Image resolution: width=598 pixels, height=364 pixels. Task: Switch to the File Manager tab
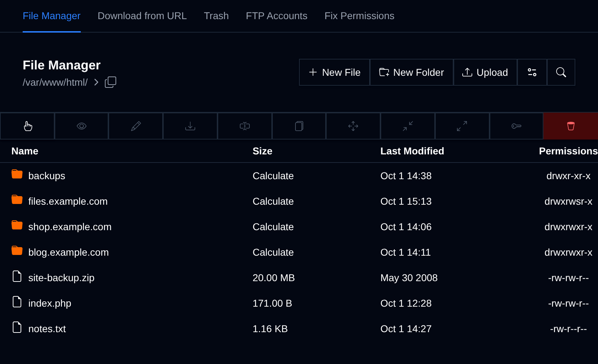[52, 16]
